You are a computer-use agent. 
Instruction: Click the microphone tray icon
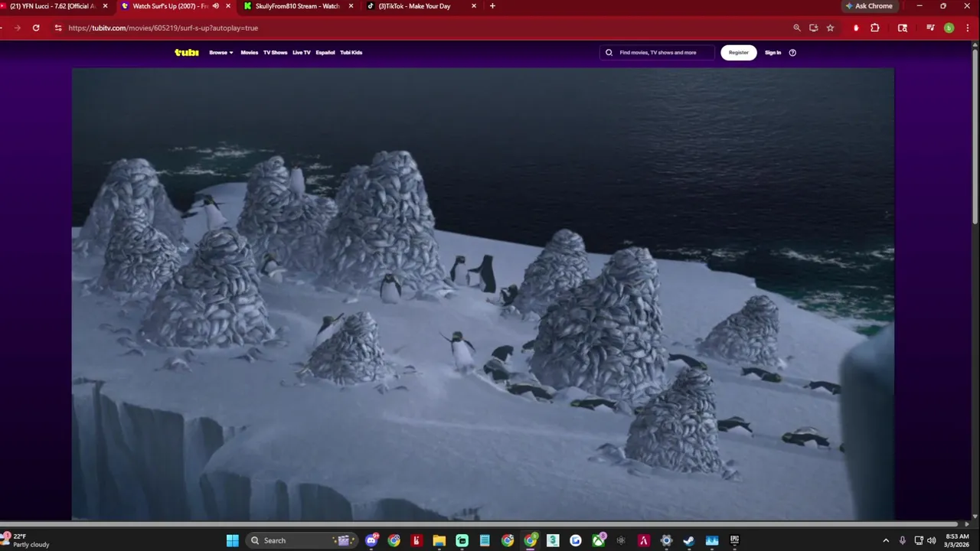(903, 540)
